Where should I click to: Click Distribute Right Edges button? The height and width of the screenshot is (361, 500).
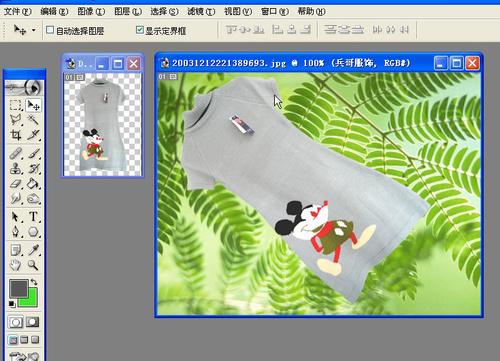tap(404, 30)
